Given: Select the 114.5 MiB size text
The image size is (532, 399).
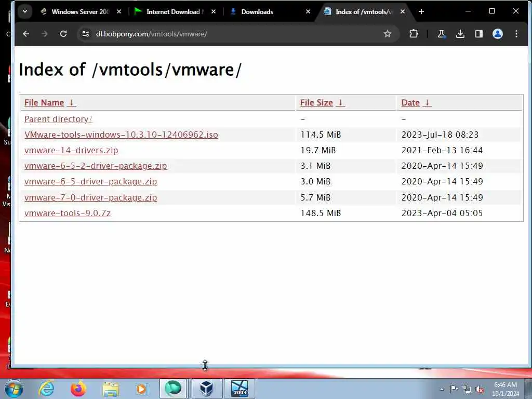Looking at the screenshot, I should point(321,135).
